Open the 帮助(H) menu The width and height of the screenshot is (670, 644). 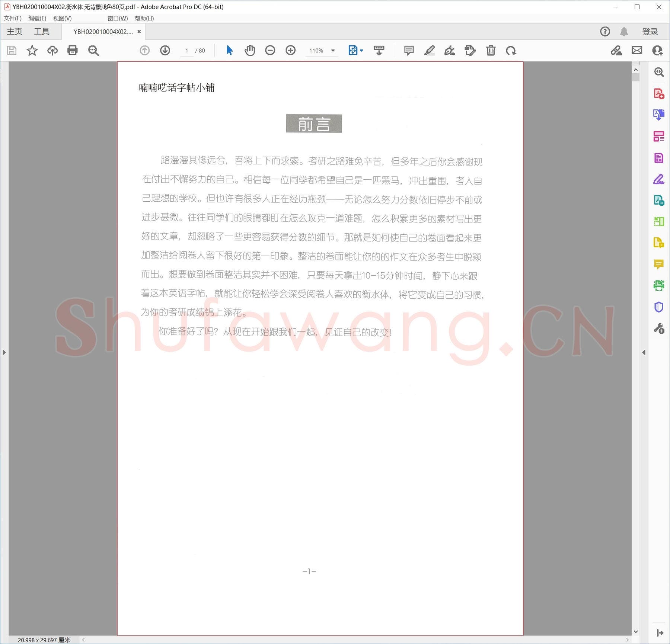[x=144, y=18]
